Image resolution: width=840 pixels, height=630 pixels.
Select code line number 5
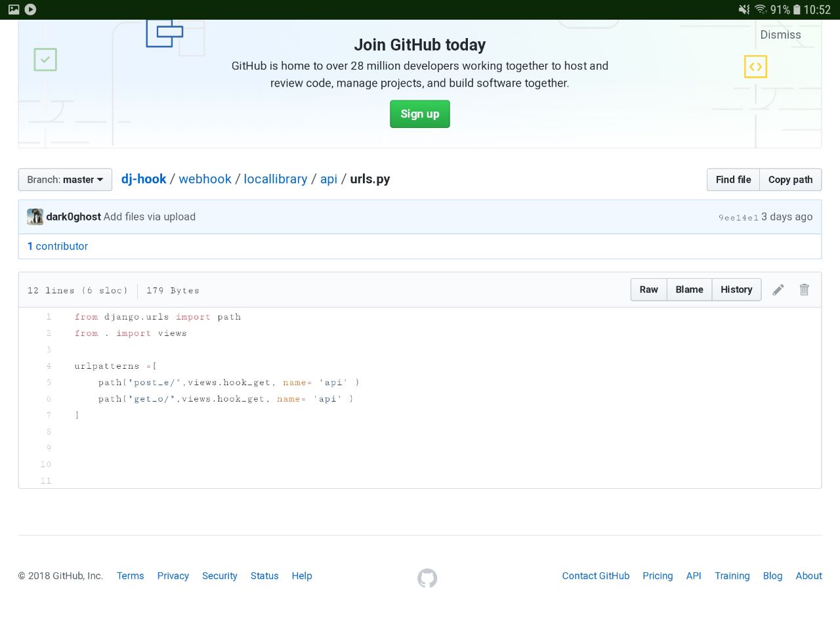coord(49,383)
